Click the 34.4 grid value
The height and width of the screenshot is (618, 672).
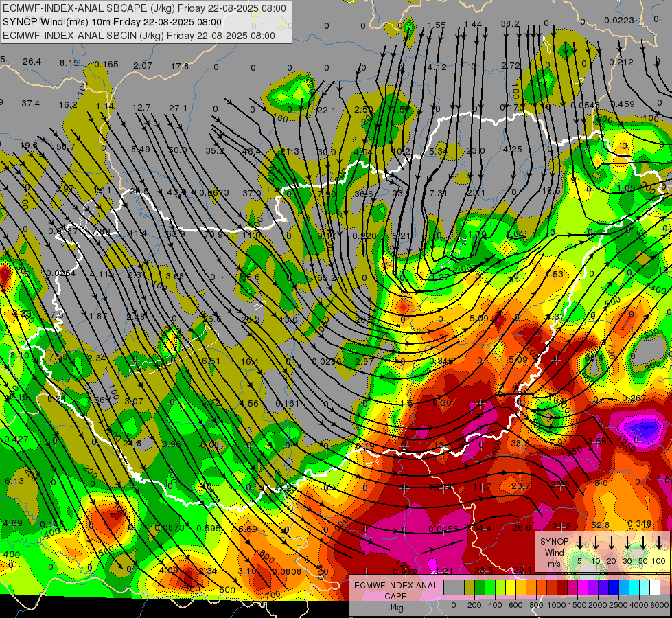pos(482,528)
